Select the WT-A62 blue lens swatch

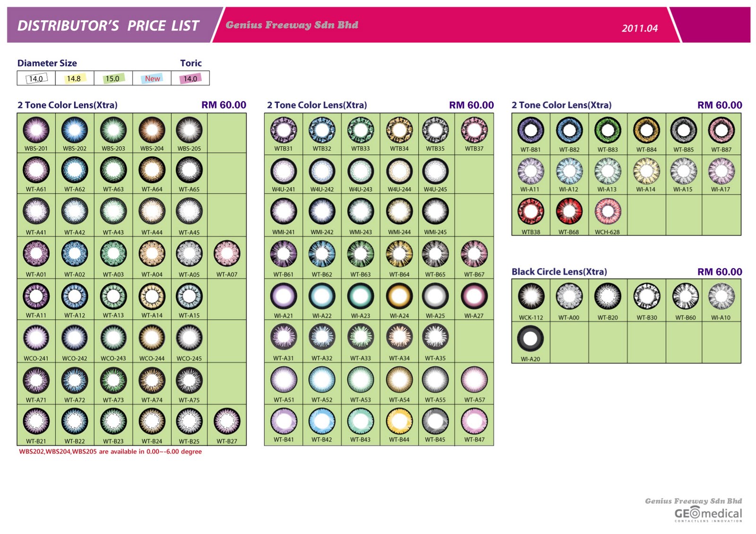pyautogui.click(x=75, y=170)
